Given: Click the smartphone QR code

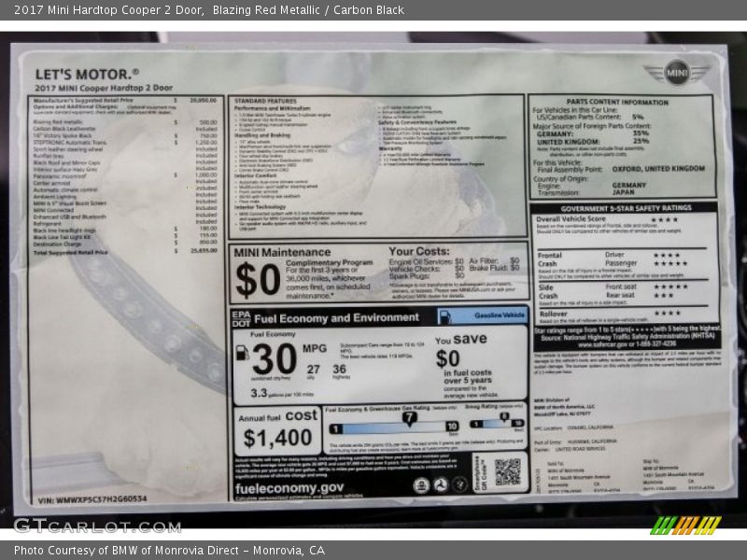Looking at the screenshot, I should 507,472.
